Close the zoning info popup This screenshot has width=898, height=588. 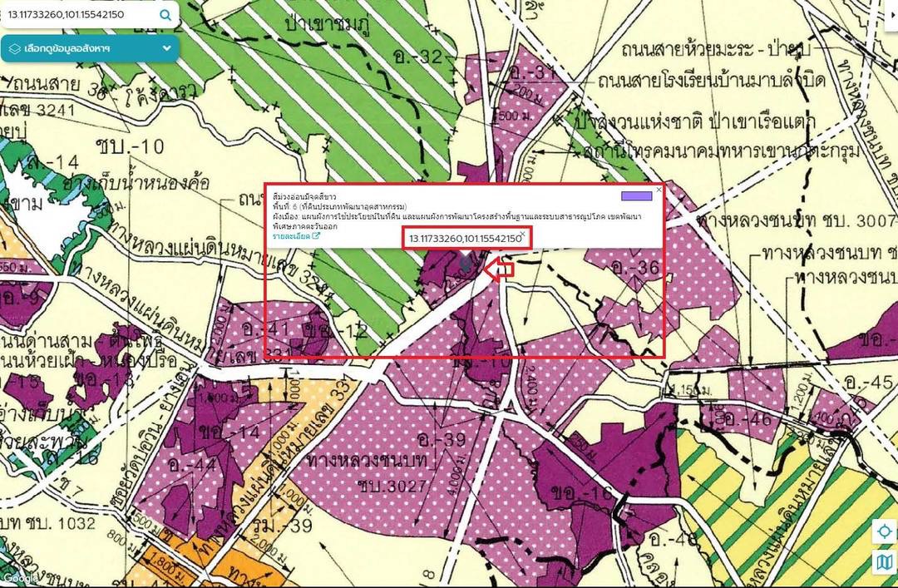pyautogui.click(x=659, y=190)
